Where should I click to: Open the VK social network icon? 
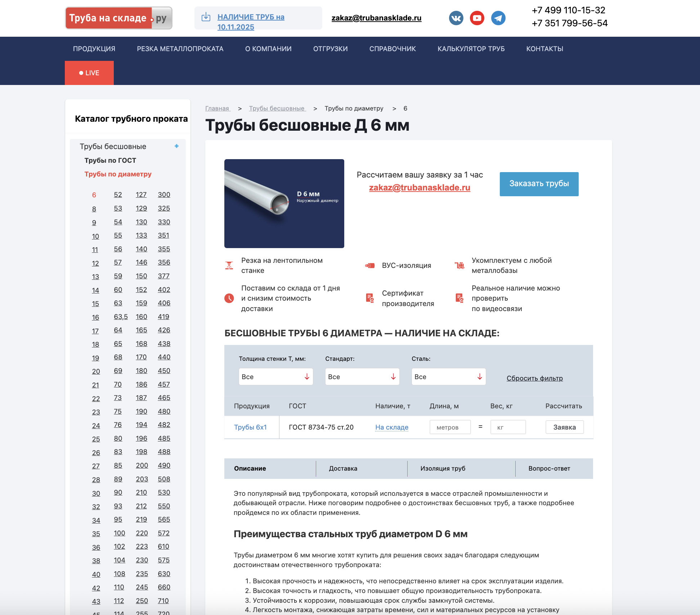(456, 18)
